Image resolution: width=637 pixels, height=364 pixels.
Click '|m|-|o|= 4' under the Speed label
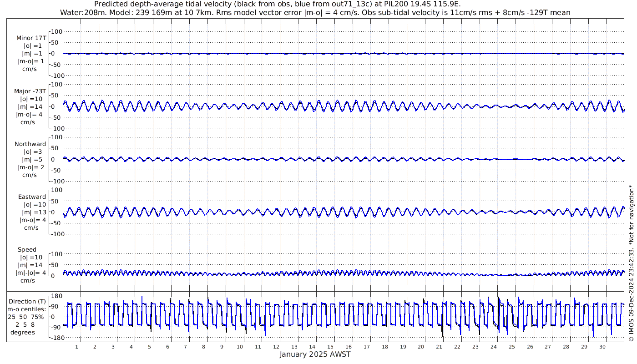(31, 273)
